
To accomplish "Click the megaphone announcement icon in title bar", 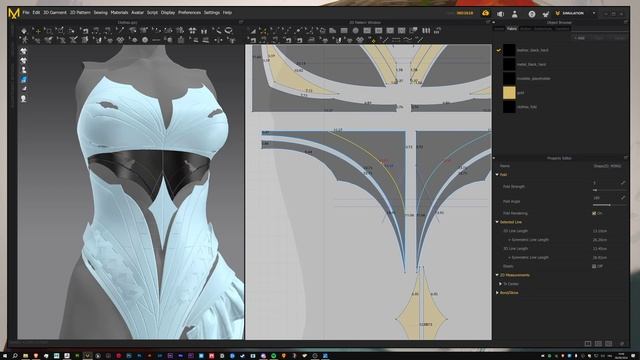I will point(500,14).
